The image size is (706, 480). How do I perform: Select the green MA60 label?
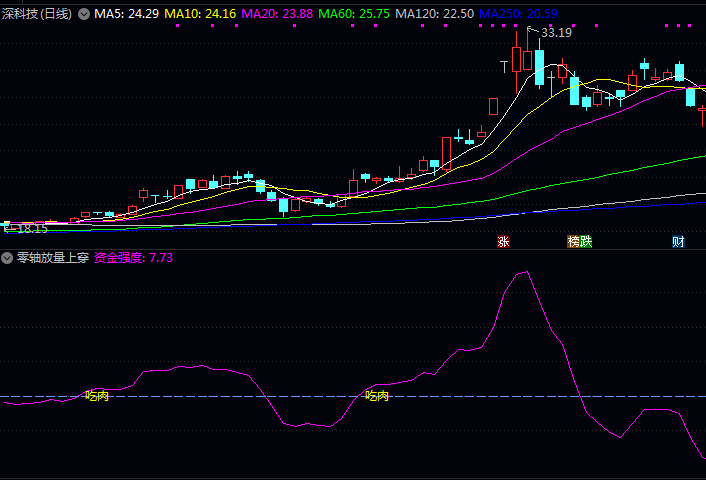point(354,14)
